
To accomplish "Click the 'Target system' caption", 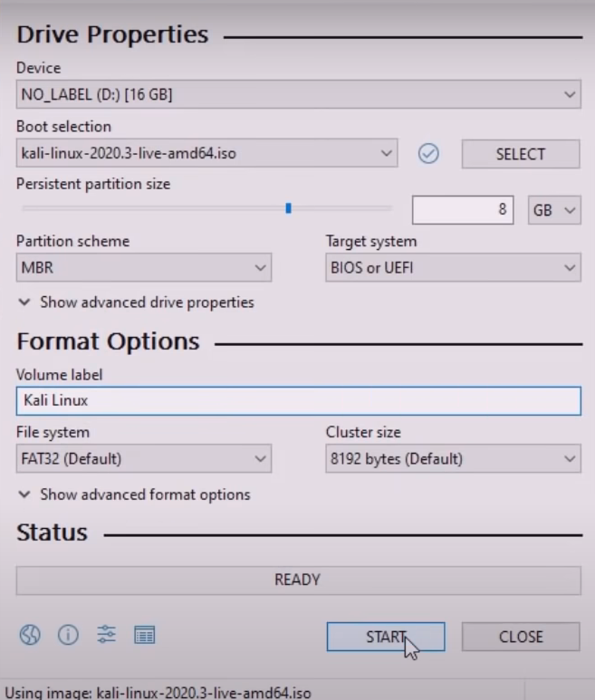I will pos(371,241).
